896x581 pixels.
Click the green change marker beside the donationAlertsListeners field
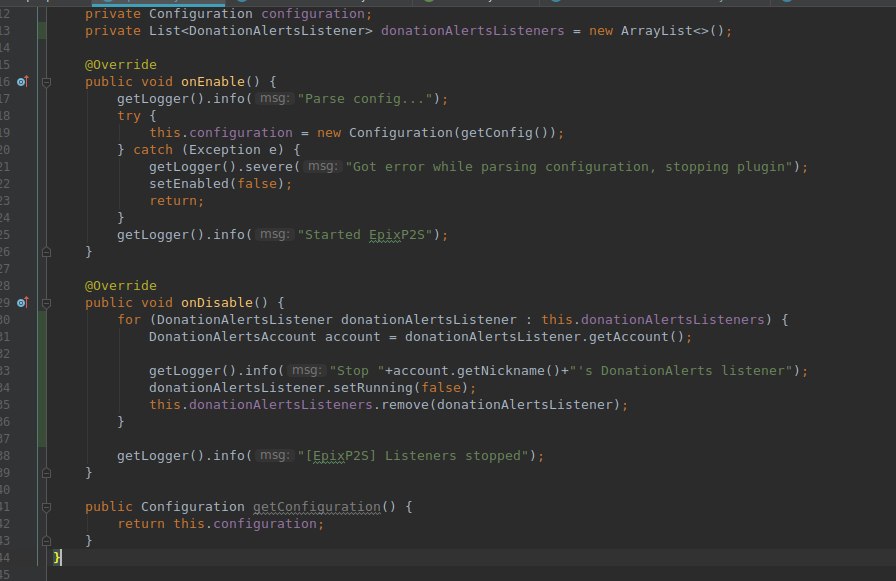[x=42, y=31]
